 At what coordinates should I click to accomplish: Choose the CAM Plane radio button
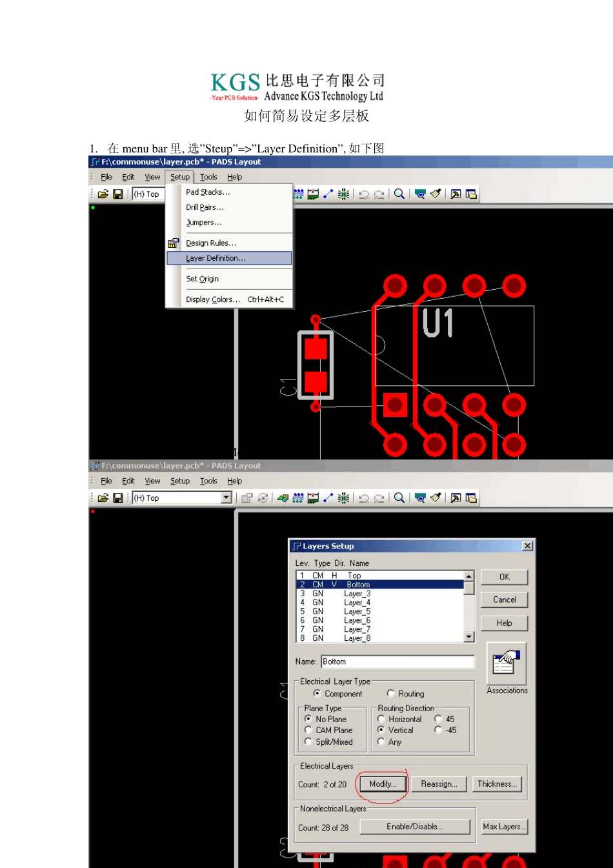(x=308, y=730)
